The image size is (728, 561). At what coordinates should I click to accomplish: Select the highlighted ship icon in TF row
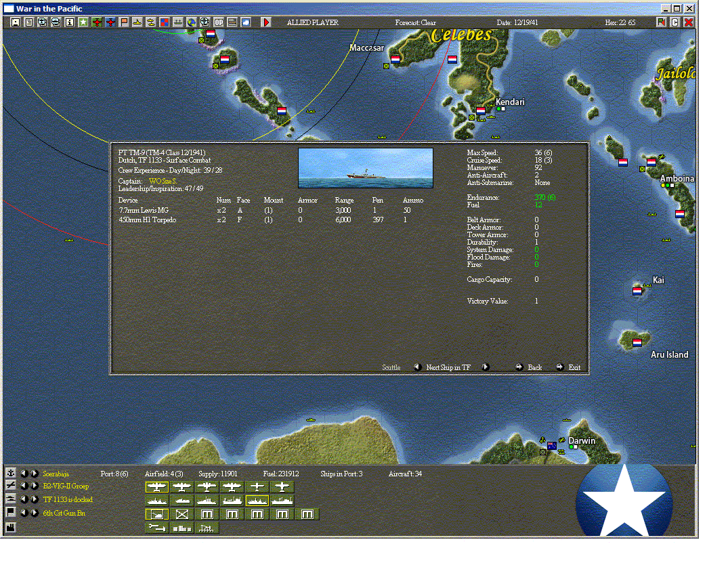(x=257, y=501)
